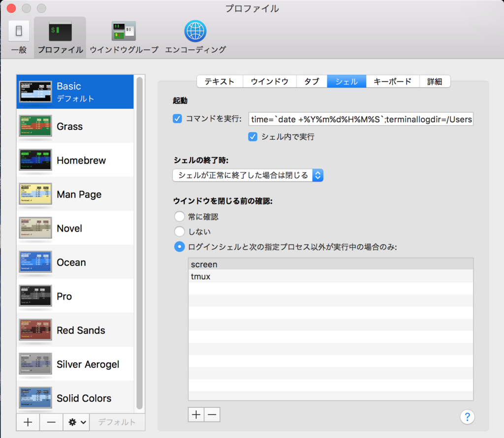Toggle the コマンドを実行 checkbox
504x438 pixels.
pos(177,118)
